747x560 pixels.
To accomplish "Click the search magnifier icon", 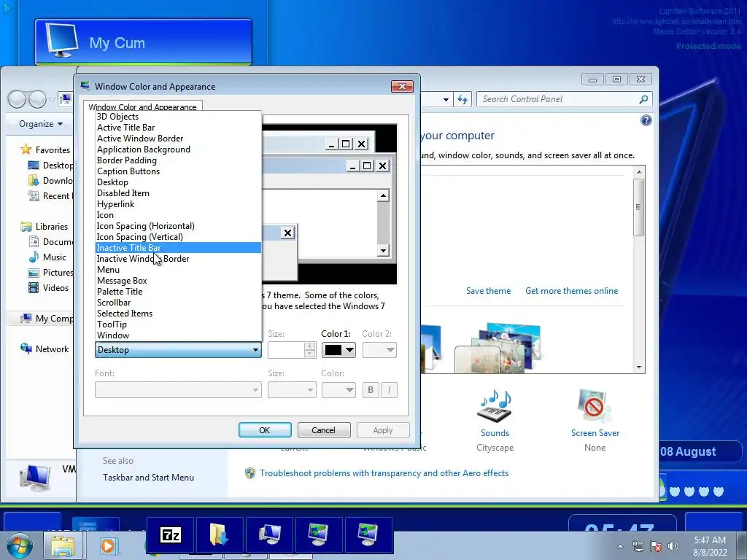I will tap(643, 99).
